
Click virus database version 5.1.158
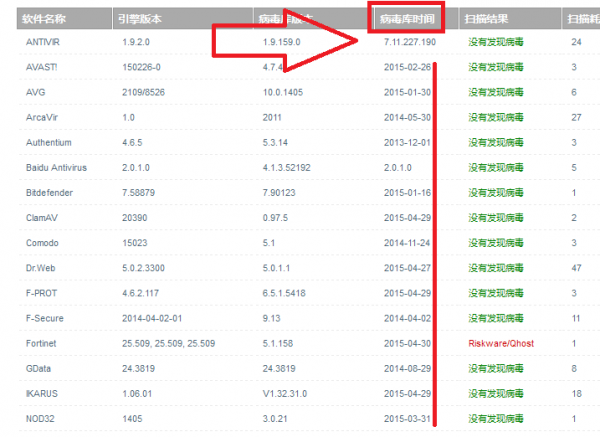click(278, 344)
